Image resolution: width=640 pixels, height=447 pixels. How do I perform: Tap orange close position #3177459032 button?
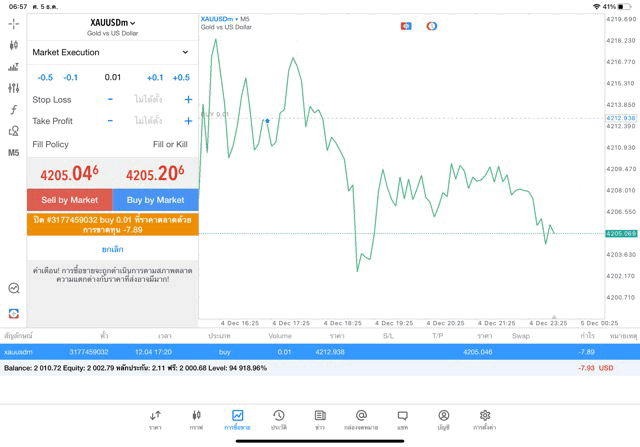(112, 224)
